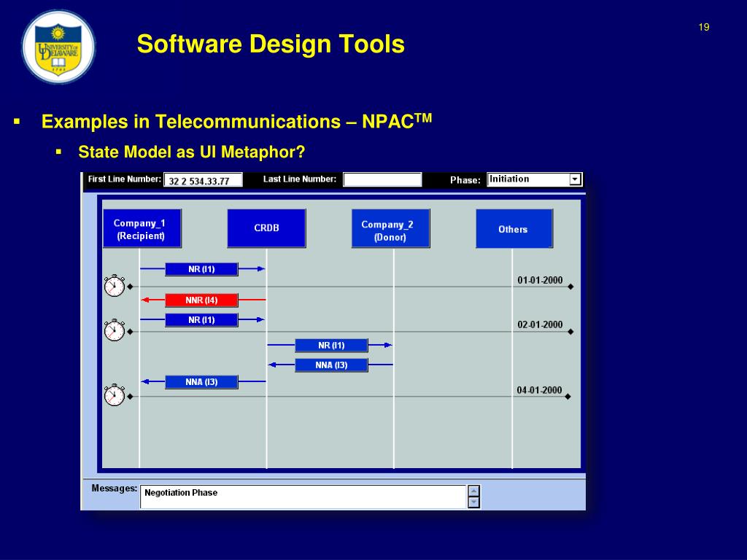Click the Messages: label
This screenshot has height=560, width=747.
pos(115,488)
